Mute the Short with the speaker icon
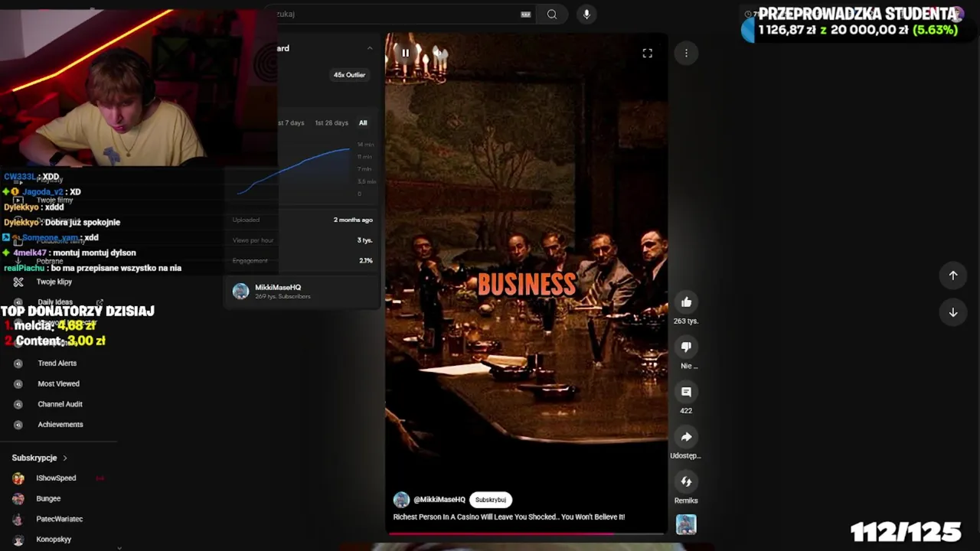Viewport: 980px width, 551px height. coord(440,53)
